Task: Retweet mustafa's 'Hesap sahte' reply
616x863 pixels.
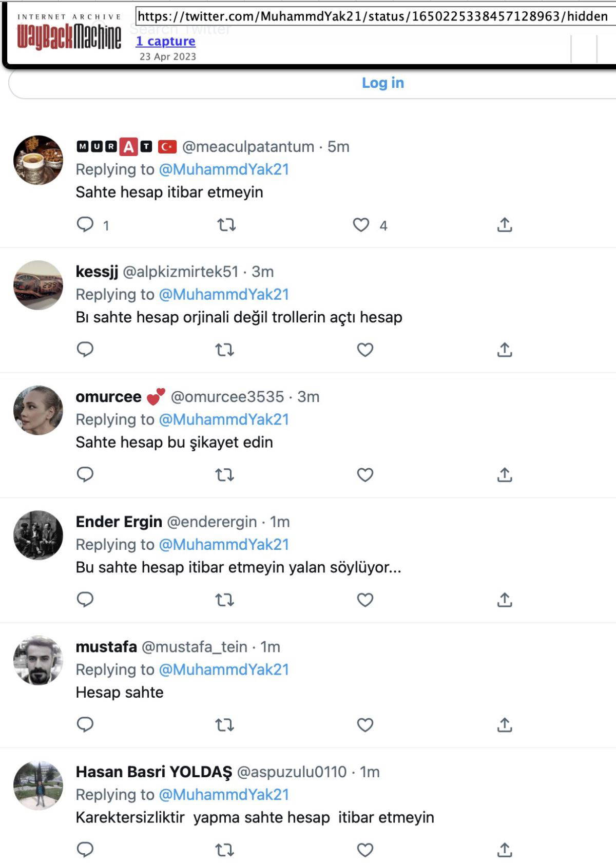Action: 225,725
